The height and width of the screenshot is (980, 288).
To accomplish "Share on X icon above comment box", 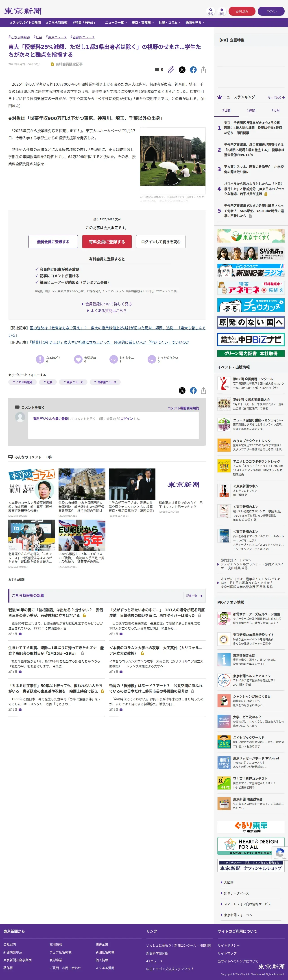I will tap(182, 390).
